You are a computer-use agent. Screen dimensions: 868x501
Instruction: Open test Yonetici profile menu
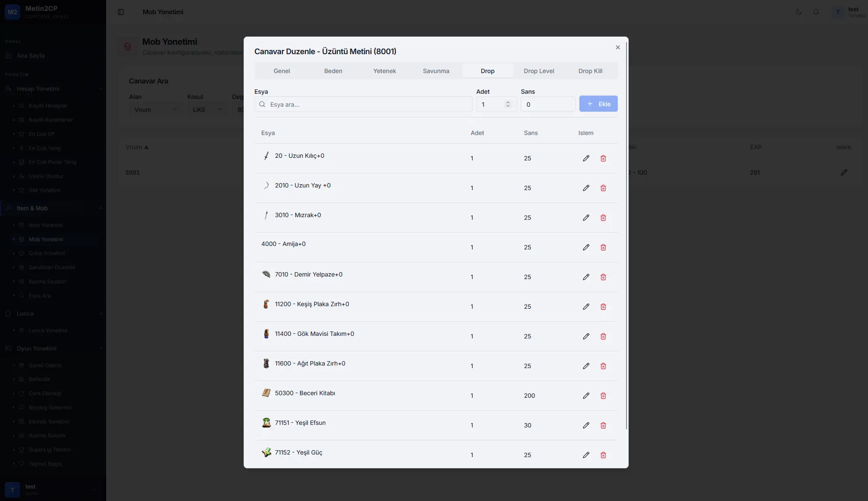point(849,12)
